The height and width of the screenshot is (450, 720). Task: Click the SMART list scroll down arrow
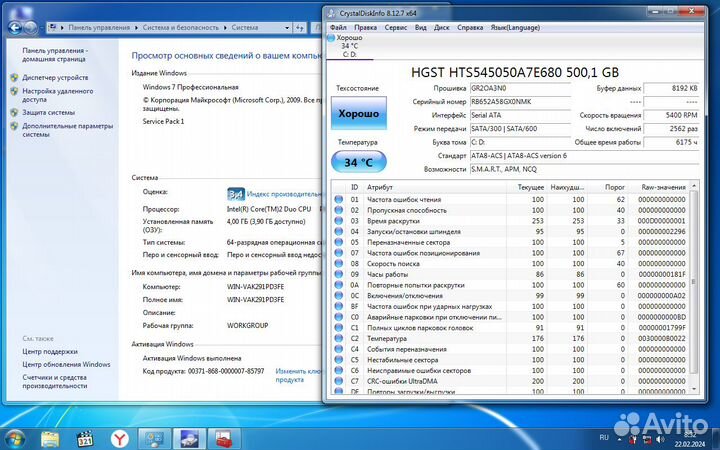pos(693,389)
